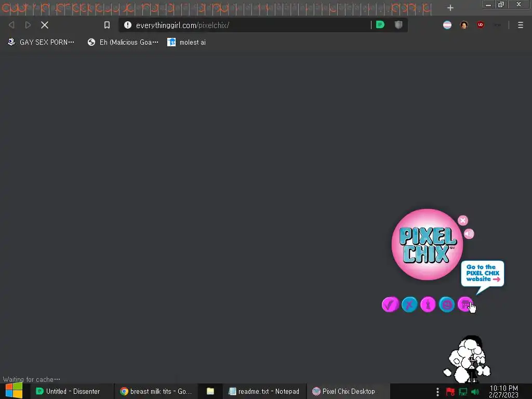532x399 pixels.
Task: Switch to 'readme.txt - Notepad' taskbar window
Action: pos(264,391)
